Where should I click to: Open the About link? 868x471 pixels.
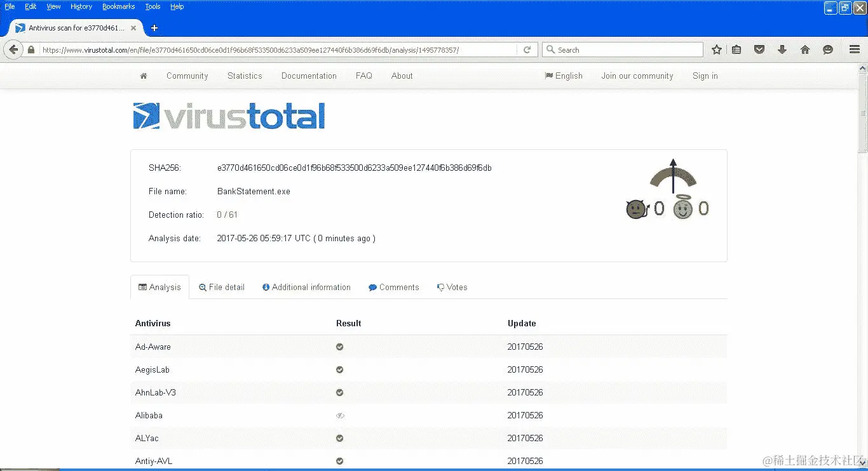click(x=402, y=76)
